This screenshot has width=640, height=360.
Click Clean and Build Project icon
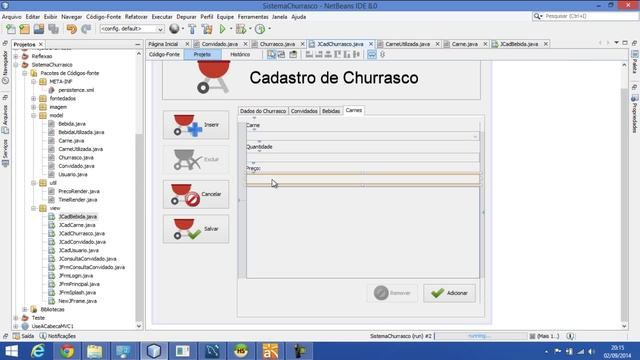coord(207,29)
